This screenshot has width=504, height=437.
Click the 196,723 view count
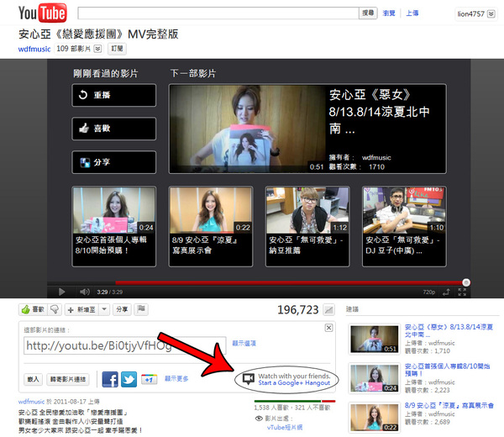coord(298,309)
